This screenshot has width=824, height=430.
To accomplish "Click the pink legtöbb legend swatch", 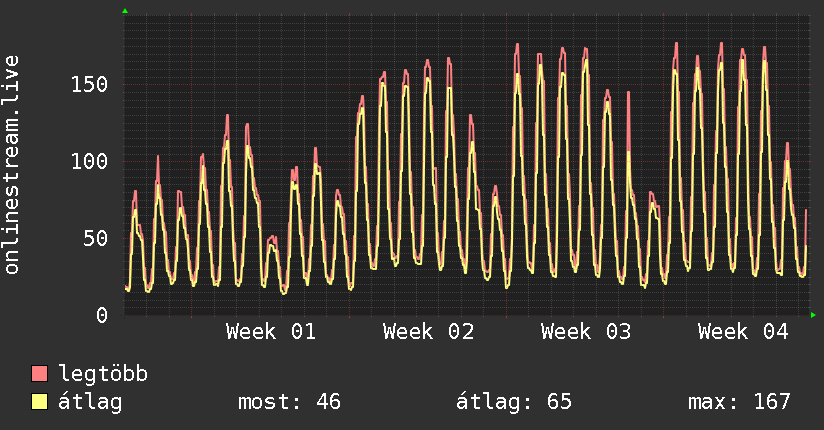I will click(39, 373).
